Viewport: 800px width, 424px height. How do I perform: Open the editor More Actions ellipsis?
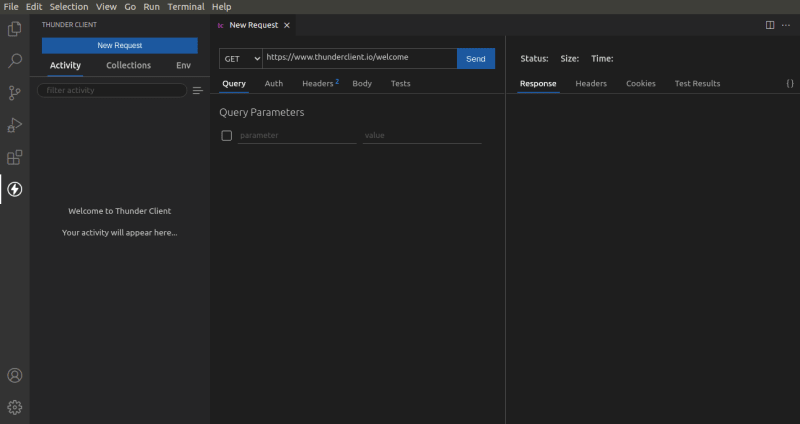(x=786, y=25)
